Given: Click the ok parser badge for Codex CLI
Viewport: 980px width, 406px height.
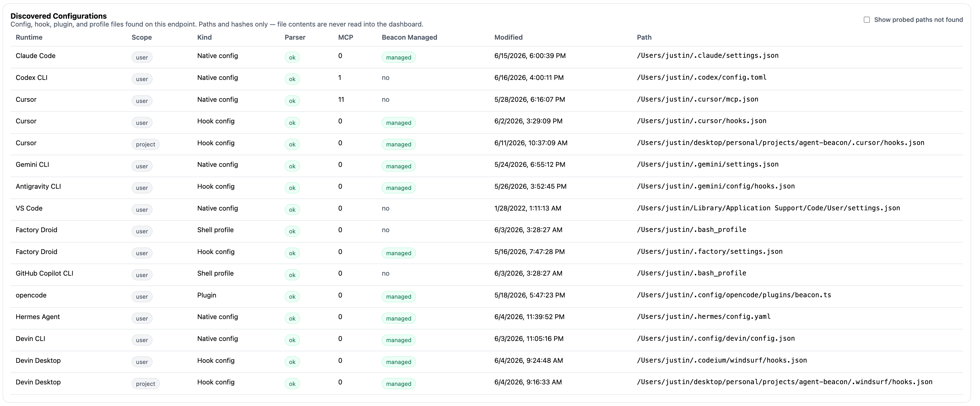Looking at the screenshot, I should click(292, 79).
